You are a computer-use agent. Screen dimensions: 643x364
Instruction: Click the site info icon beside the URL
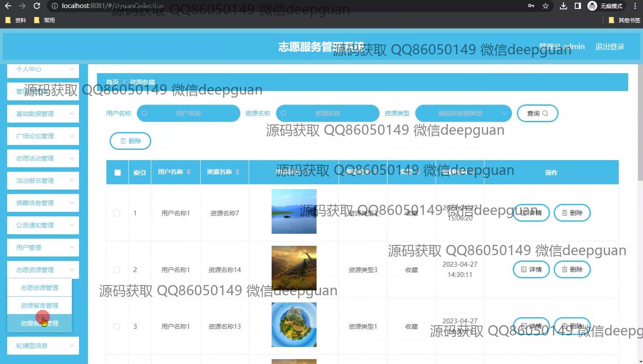(54, 6)
